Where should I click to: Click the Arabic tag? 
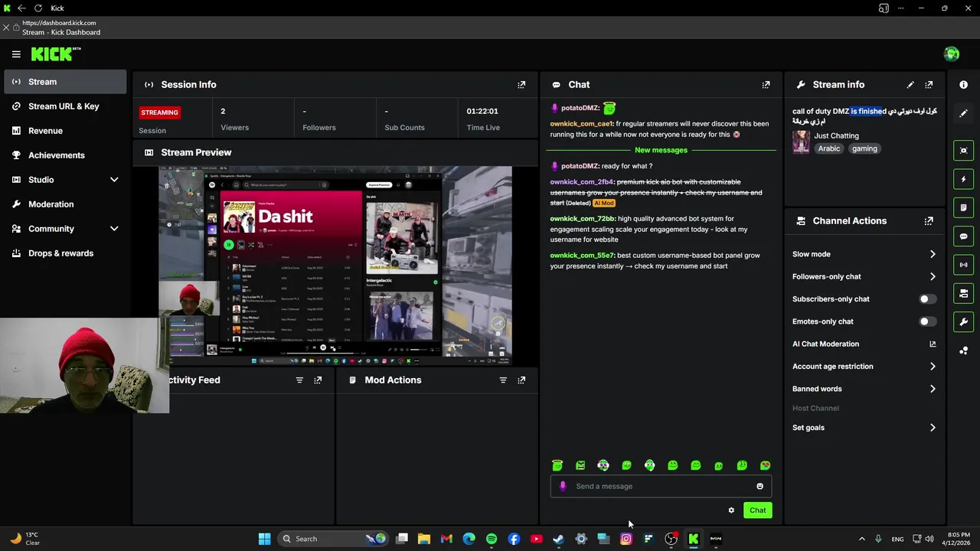[x=829, y=148]
